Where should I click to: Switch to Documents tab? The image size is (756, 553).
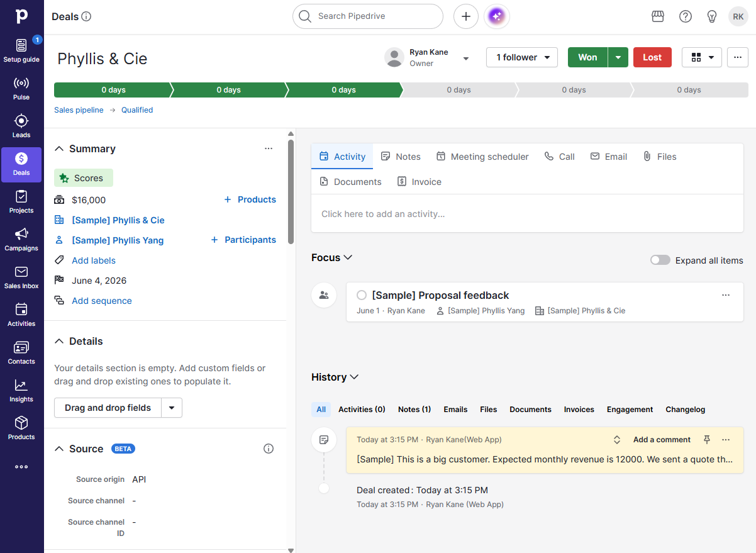pos(350,182)
